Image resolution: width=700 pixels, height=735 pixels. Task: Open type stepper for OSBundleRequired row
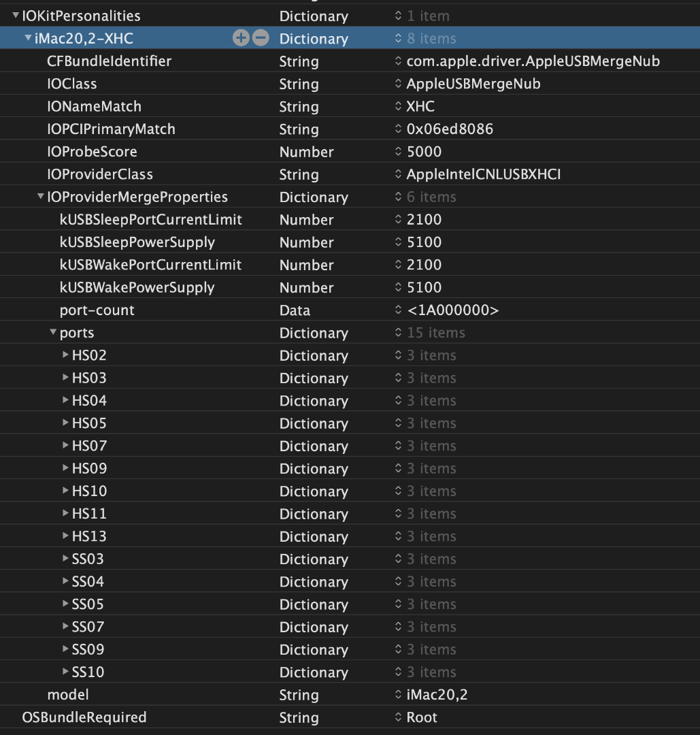[x=398, y=717]
